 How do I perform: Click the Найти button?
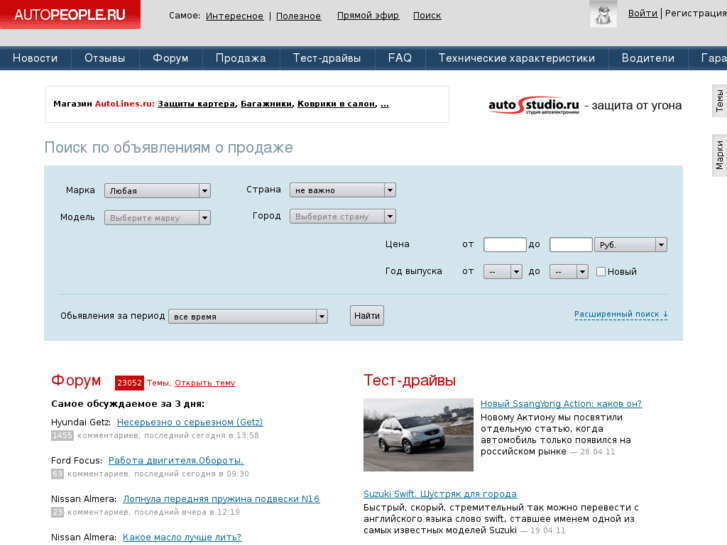pos(367,315)
